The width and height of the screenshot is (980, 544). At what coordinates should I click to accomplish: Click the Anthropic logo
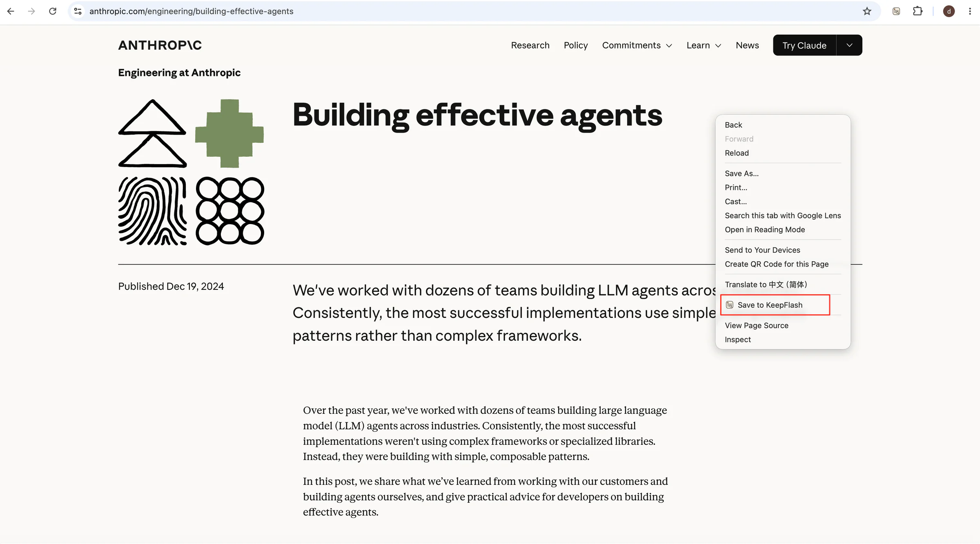click(x=160, y=45)
